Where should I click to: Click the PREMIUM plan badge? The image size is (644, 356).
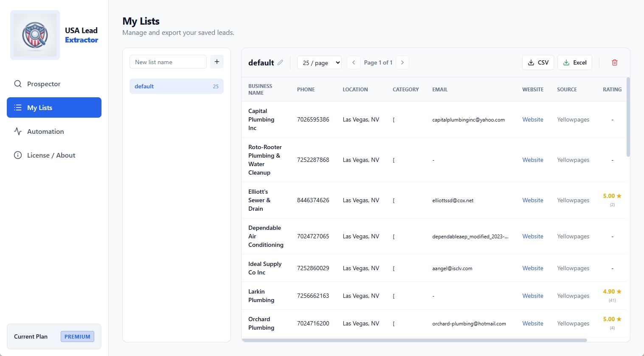[77, 336]
